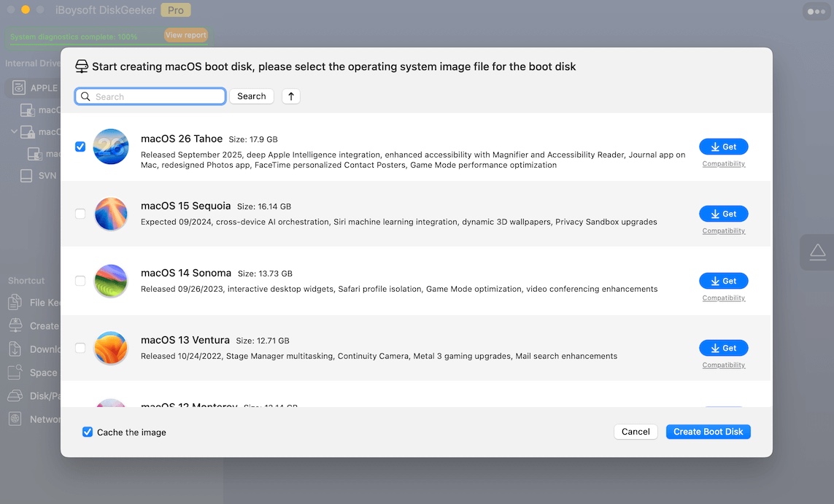The width and height of the screenshot is (834, 504).
Task: Check the macOS 14 Sonoma image
Action: [x=80, y=281]
